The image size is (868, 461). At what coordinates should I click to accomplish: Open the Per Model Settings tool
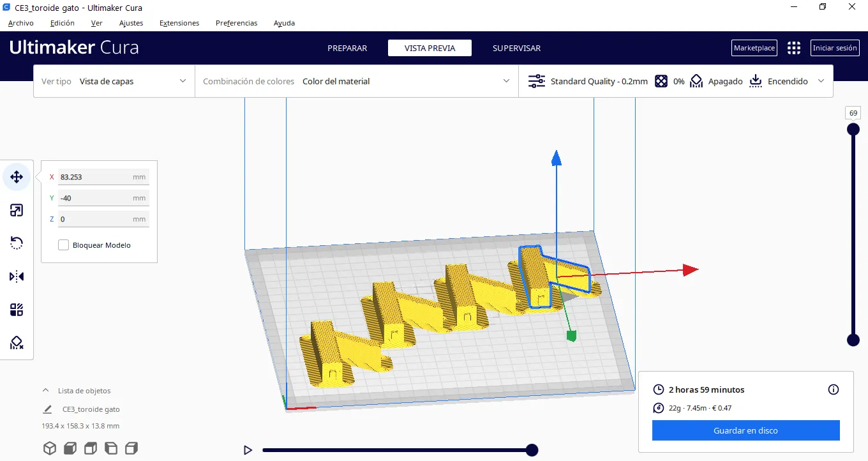[17, 310]
